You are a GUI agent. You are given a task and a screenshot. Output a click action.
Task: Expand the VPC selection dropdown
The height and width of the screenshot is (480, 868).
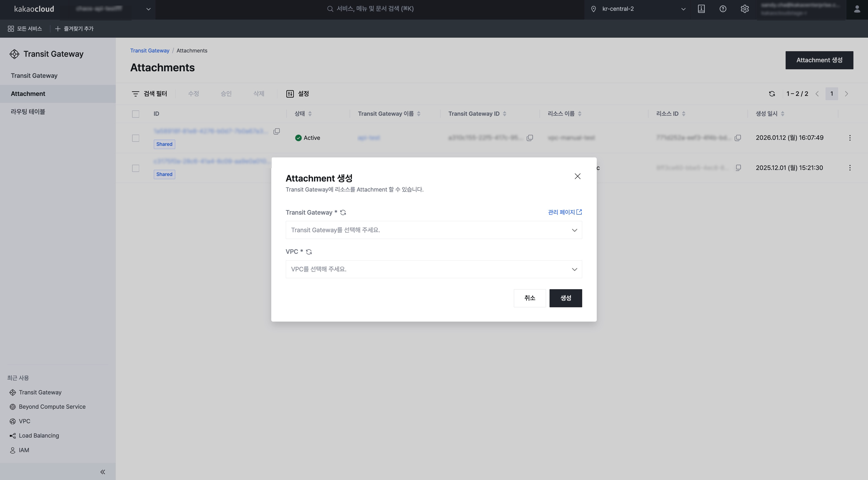coord(434,269)
